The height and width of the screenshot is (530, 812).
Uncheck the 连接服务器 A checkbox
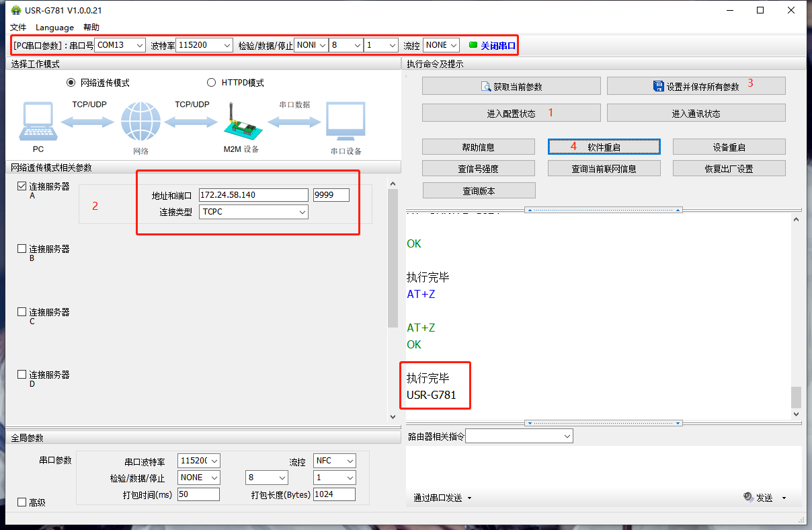click(x=22, y=186)
